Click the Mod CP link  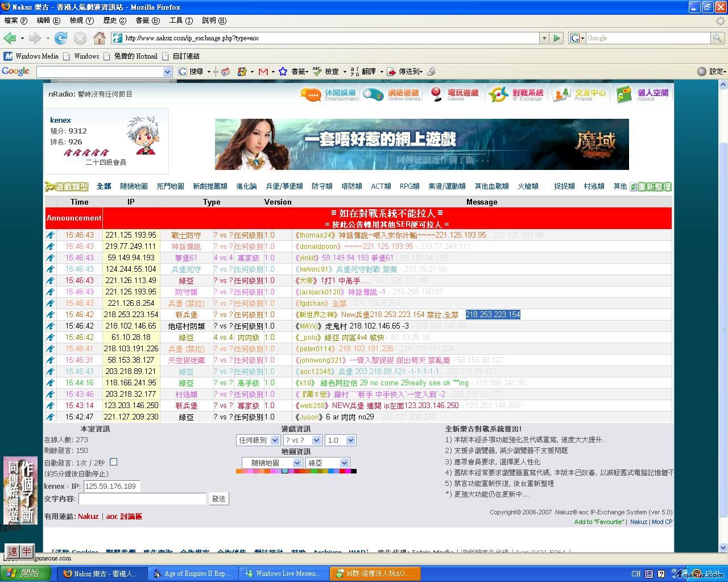click(662, 522)
